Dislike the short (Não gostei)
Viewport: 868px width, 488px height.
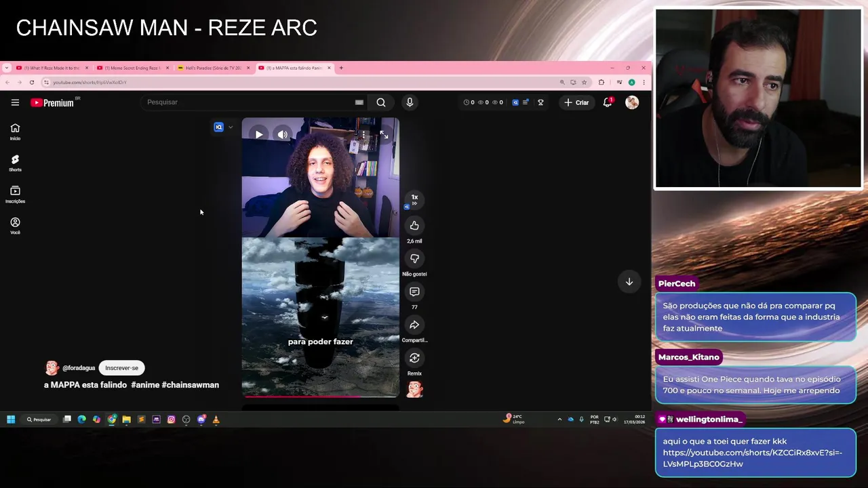(x=414, y=259)
